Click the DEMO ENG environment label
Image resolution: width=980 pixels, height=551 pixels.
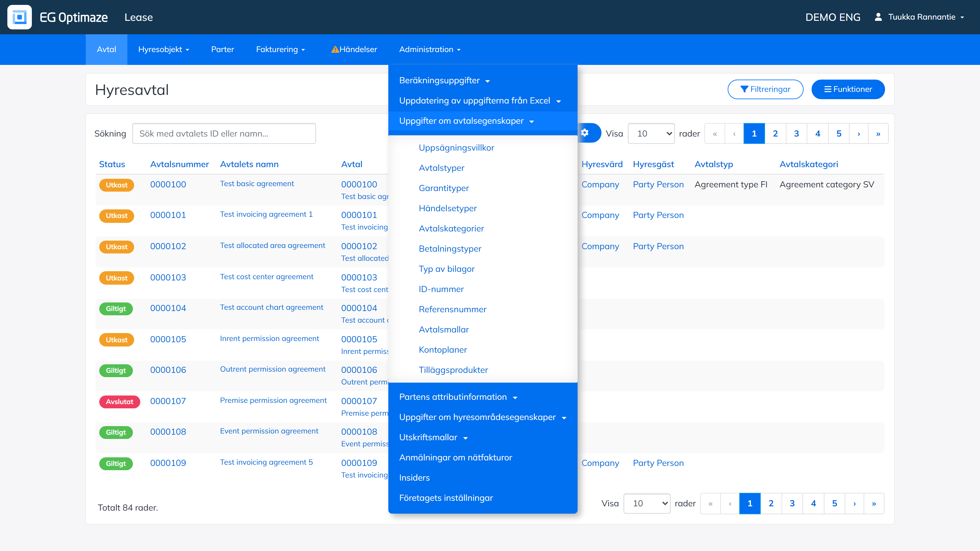832,17
